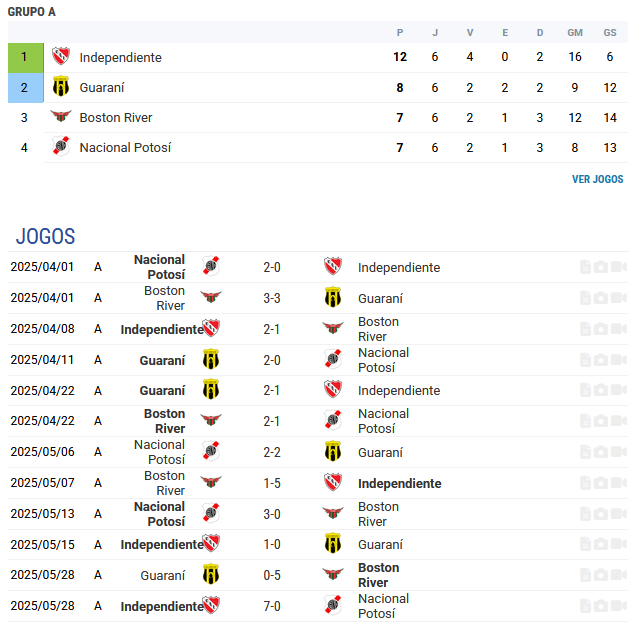
Task: Click video icon for Independiente 2-1 Boston River
Action: (x=618, y=329)
